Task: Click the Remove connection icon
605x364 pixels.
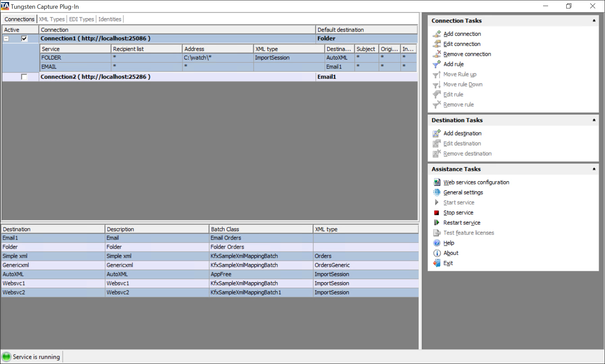Action: tap(437, 54)
